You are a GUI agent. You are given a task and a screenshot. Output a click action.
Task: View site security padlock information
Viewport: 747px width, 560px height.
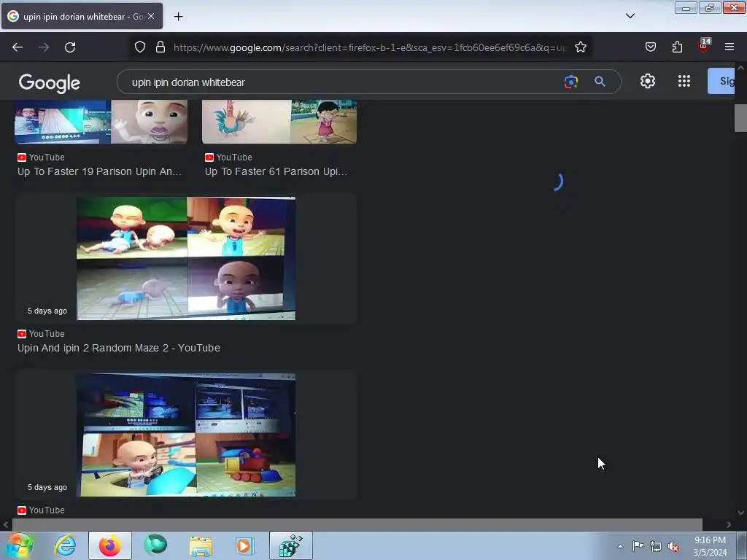pos(160,47)
